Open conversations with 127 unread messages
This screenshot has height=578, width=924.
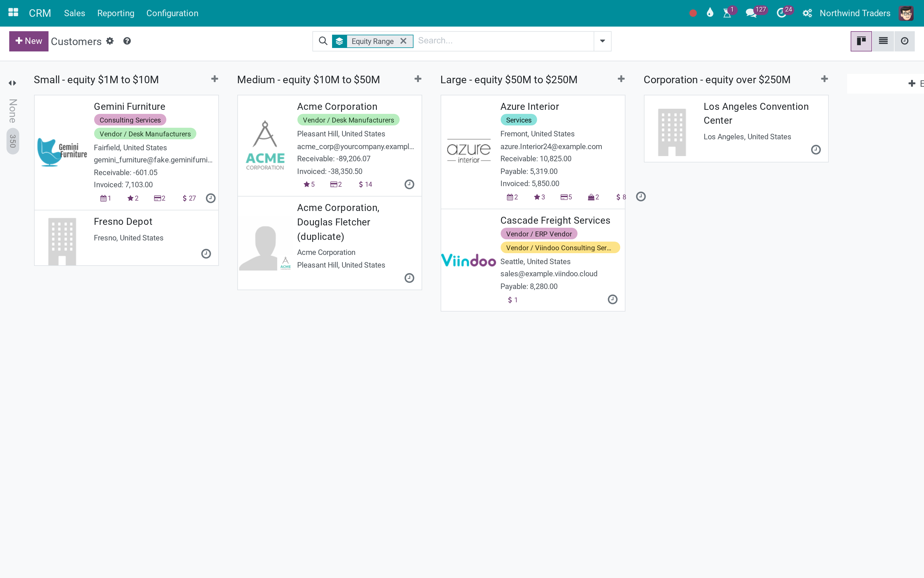click(x=751, y=13)
